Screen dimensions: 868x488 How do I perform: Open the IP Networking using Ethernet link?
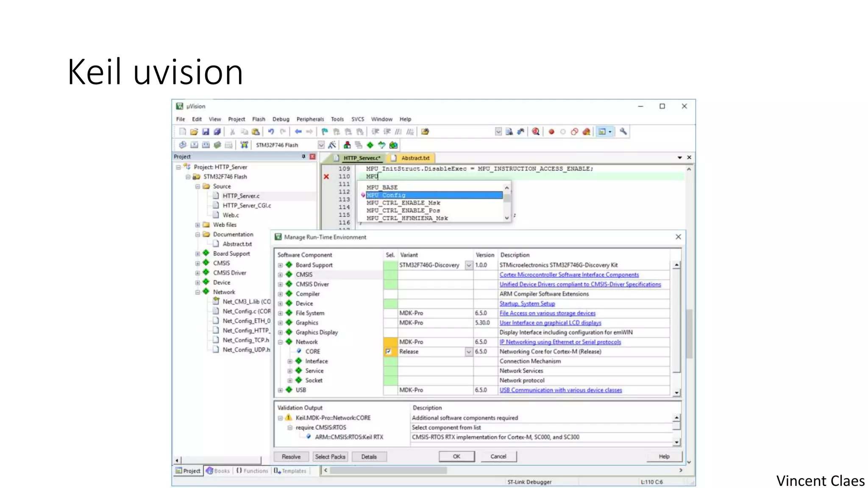(560, 342)
